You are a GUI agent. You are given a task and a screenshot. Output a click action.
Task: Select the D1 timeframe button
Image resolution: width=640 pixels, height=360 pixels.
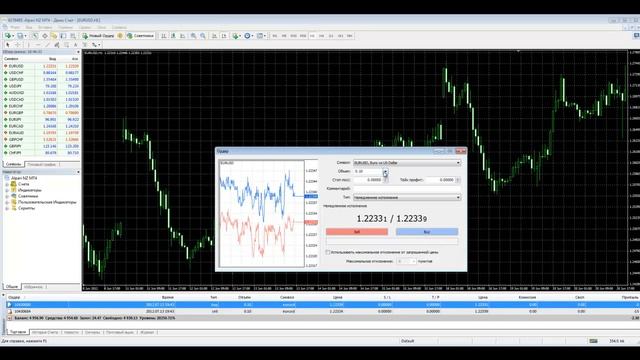331,36
